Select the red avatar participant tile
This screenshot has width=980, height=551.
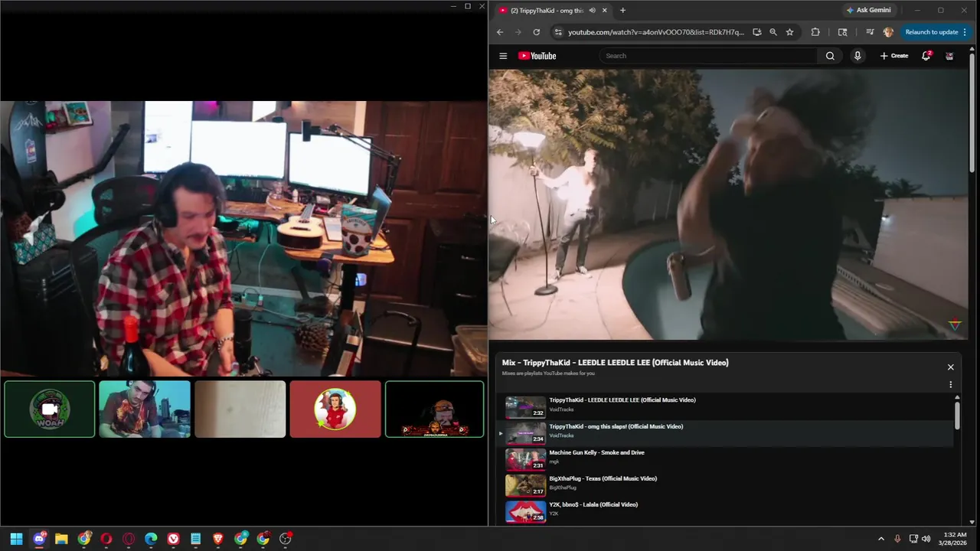(x=335, y=409)
